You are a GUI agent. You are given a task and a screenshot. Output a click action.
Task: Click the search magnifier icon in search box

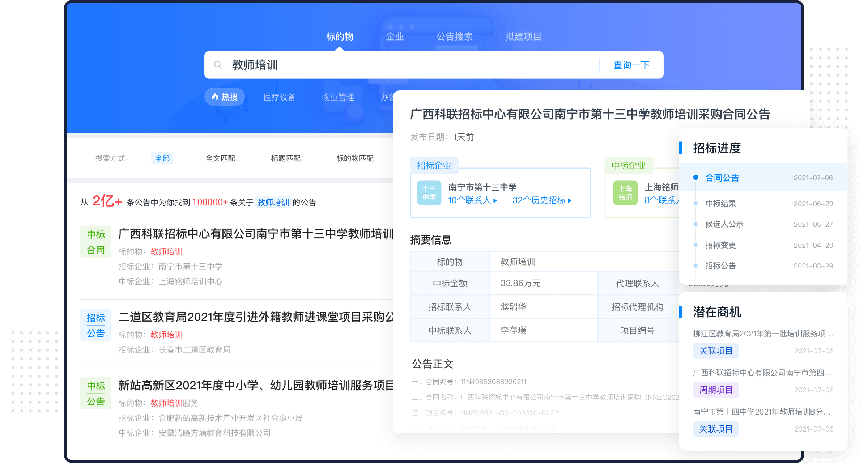tap(218, 64)
